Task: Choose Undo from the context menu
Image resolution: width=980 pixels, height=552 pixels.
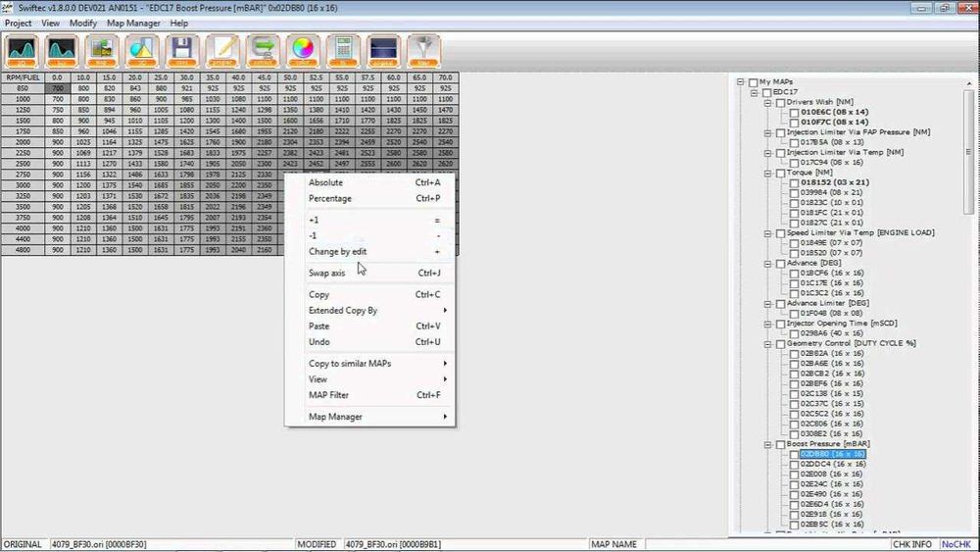Action: (x=370, y=342)
